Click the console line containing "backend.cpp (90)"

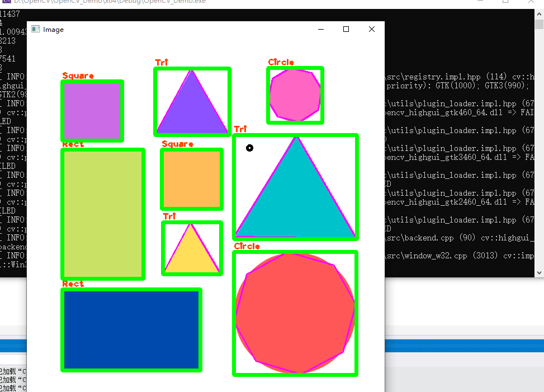point(460,238)
